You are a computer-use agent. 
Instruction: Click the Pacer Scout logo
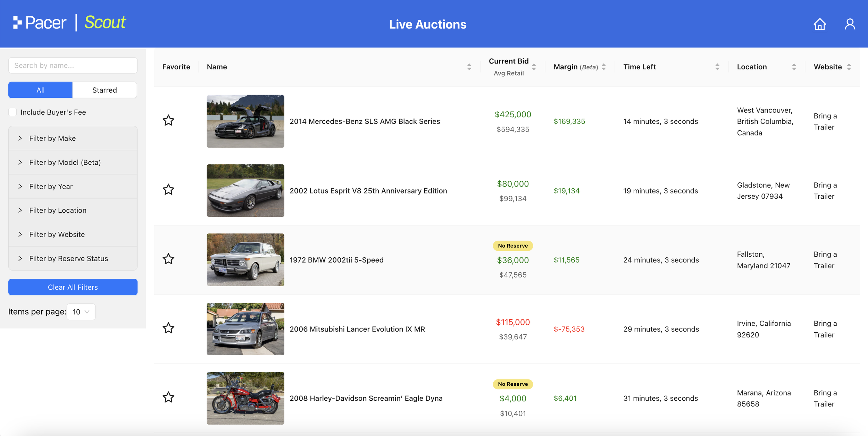point(69,23)
